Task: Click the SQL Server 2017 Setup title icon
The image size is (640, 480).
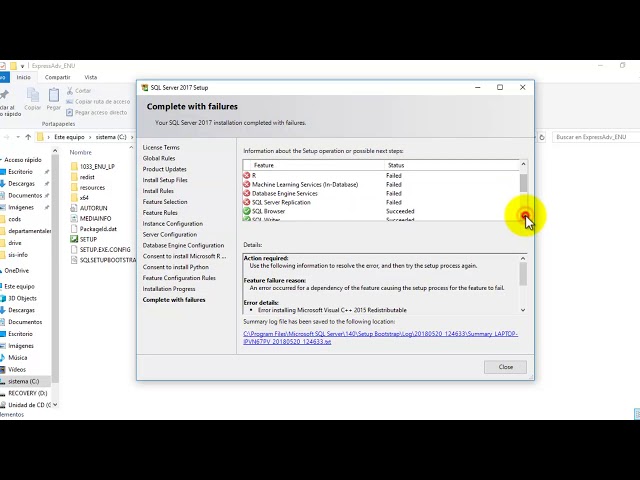Action: (x=144, y=88)
